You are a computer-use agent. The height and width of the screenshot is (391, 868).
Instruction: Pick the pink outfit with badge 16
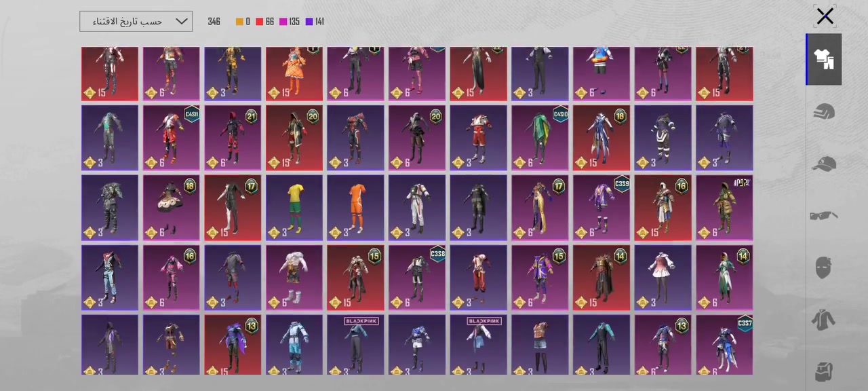point(172,278)
